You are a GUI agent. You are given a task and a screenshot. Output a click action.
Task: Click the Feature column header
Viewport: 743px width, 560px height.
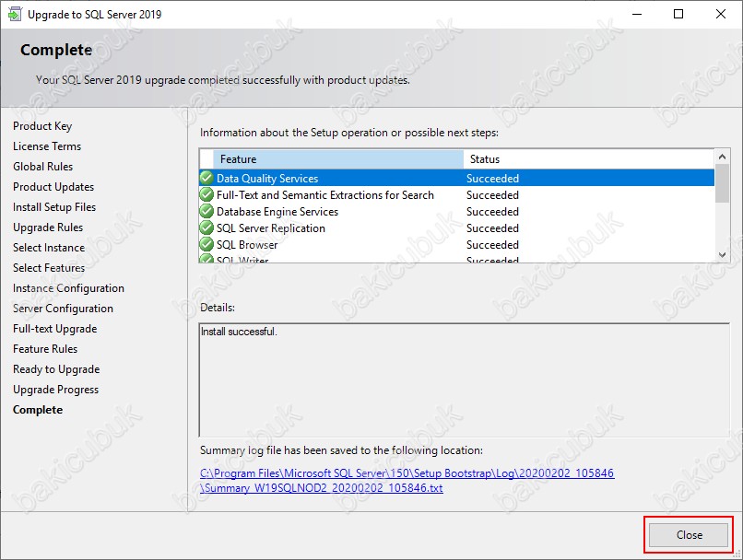338,159
